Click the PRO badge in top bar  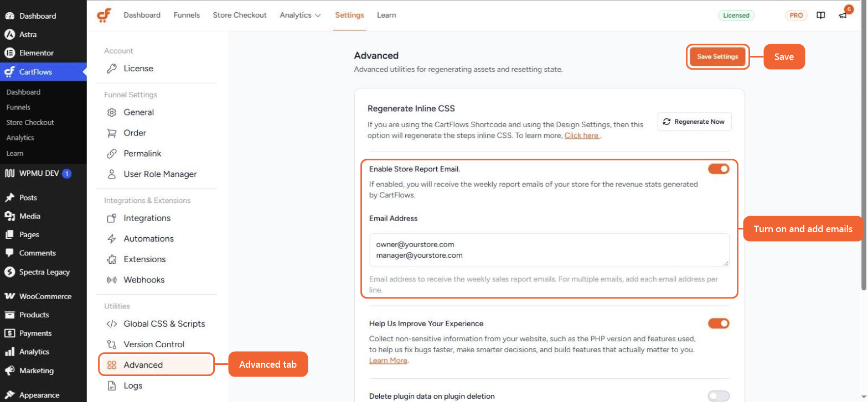tap(796, 15)
